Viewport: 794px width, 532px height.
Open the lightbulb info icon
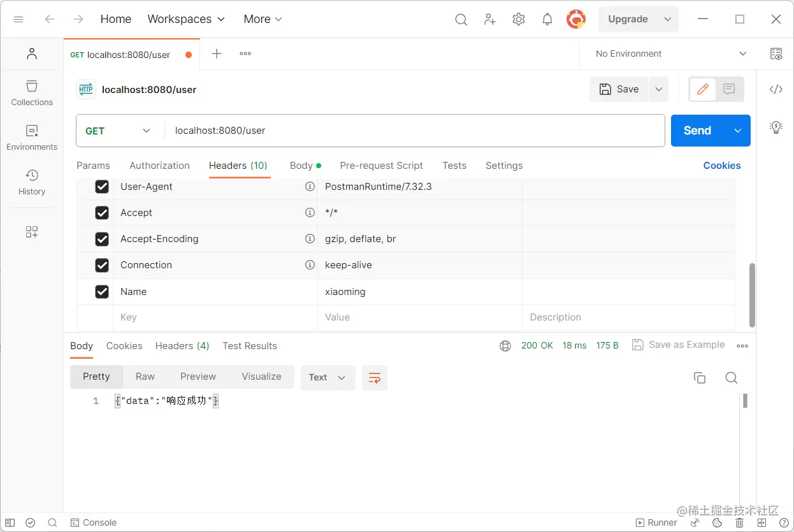click(776, 127)
